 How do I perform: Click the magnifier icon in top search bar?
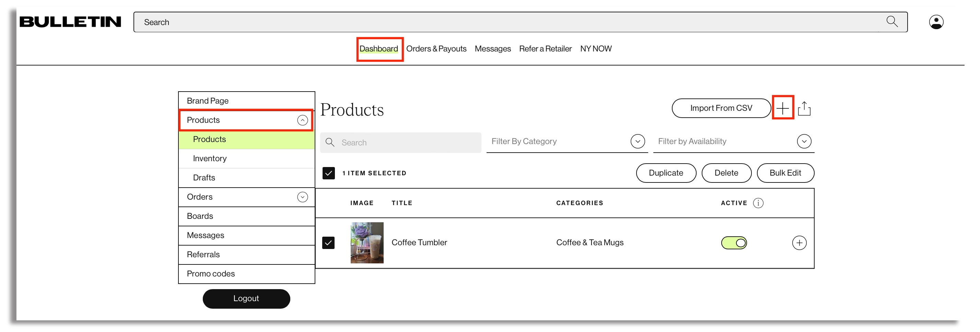click(x=891, y=22)
